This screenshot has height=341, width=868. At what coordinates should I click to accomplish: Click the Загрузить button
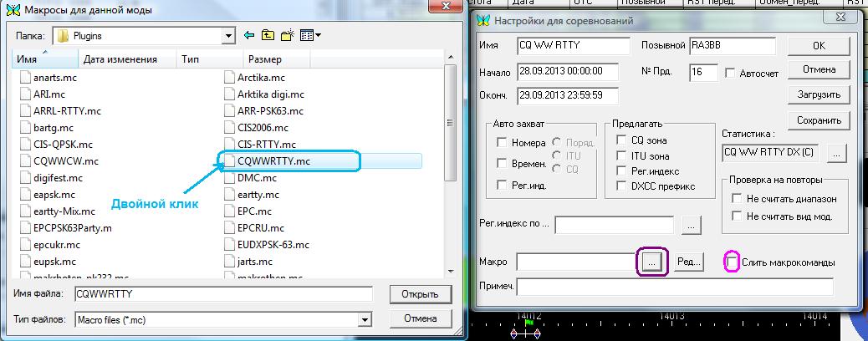click(819, 94)
